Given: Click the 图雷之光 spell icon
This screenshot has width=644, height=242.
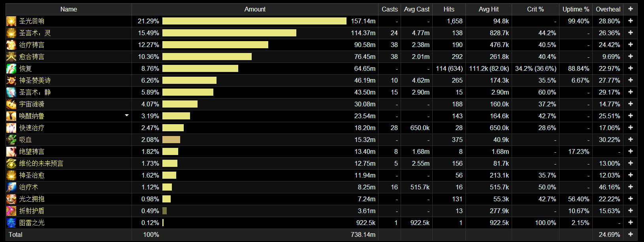Looking at the screenshot, I should pos(11,223).
